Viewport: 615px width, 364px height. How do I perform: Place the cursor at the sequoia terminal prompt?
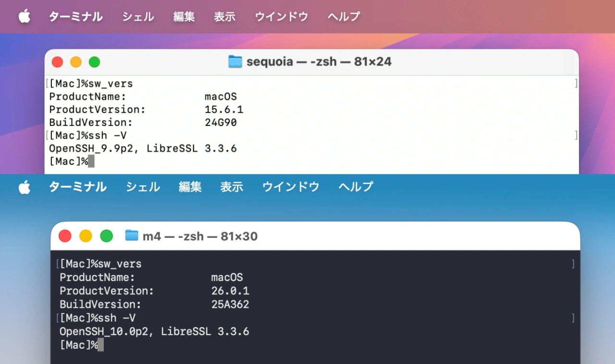click(x=90, y=161)
